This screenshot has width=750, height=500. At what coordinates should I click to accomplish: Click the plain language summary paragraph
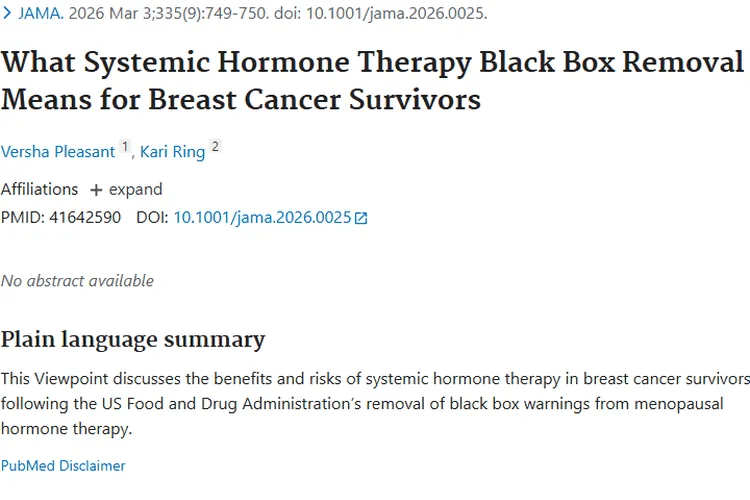(375, 403)
